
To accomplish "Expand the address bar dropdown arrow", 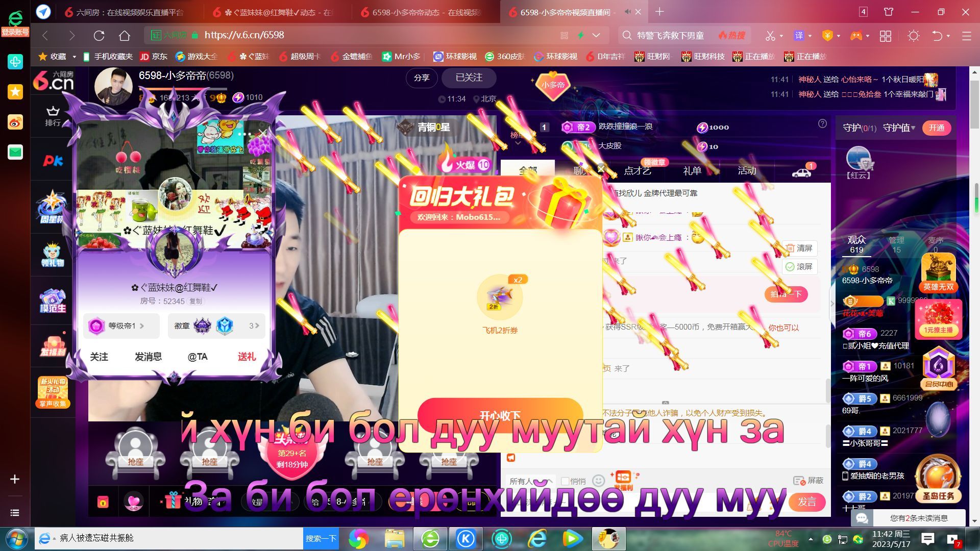I will [x=596, y=35].
